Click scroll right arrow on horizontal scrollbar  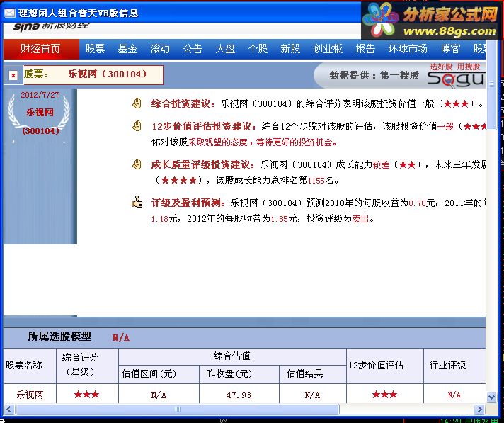(x=479, y=409)
